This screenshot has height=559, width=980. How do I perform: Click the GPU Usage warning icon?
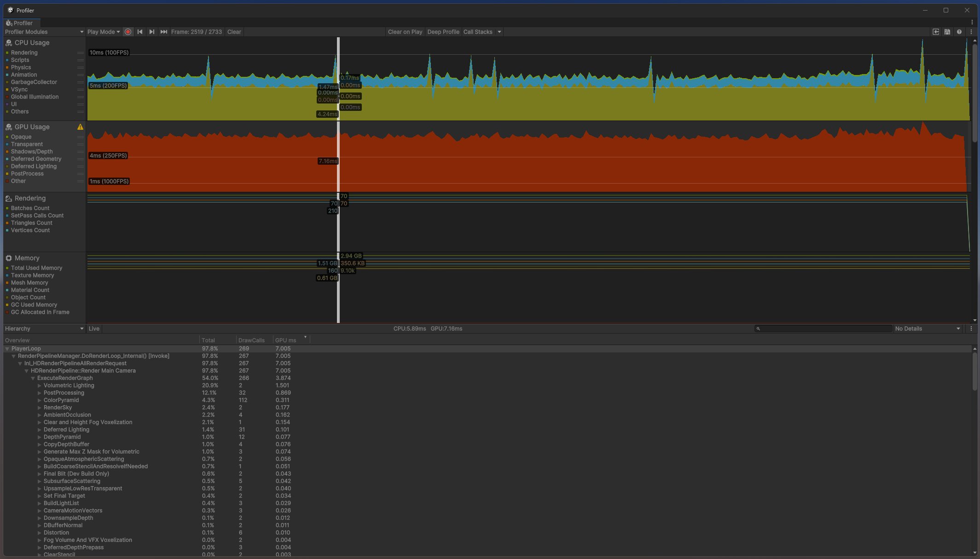coord(81,127)
